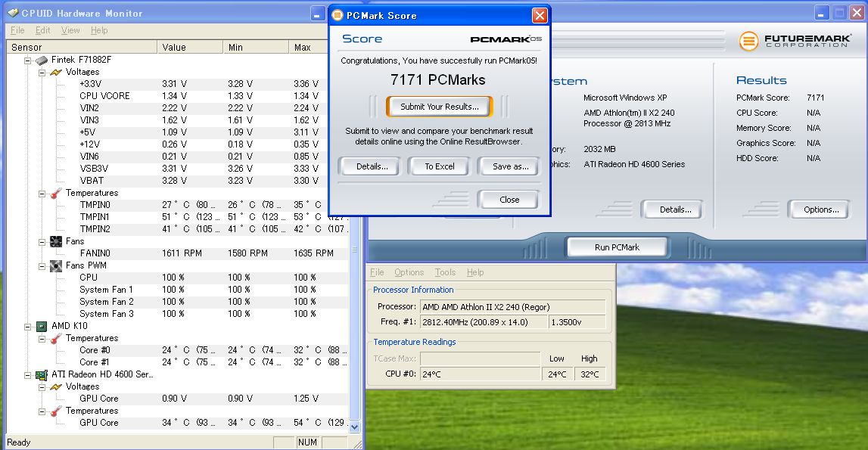868x450 pixels.
Task: Click the CPUID Hardware Monitor title icon
Action: (x=13, y=13)
